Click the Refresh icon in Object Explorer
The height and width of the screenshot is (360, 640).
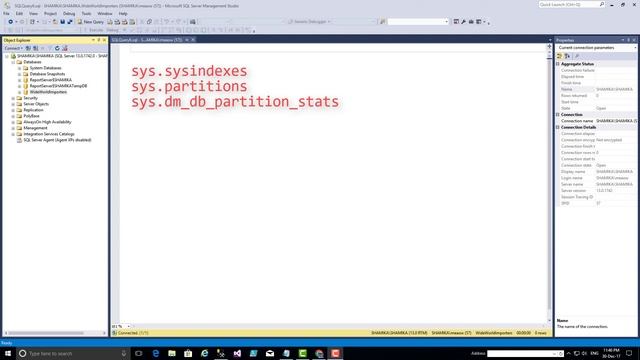(57, 48)
